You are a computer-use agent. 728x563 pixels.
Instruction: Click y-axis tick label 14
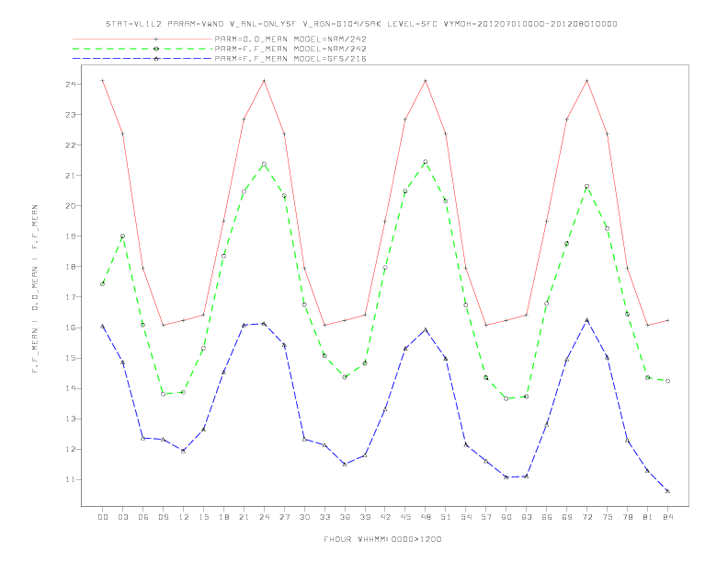pyautogui.click(x=71, y=388)
